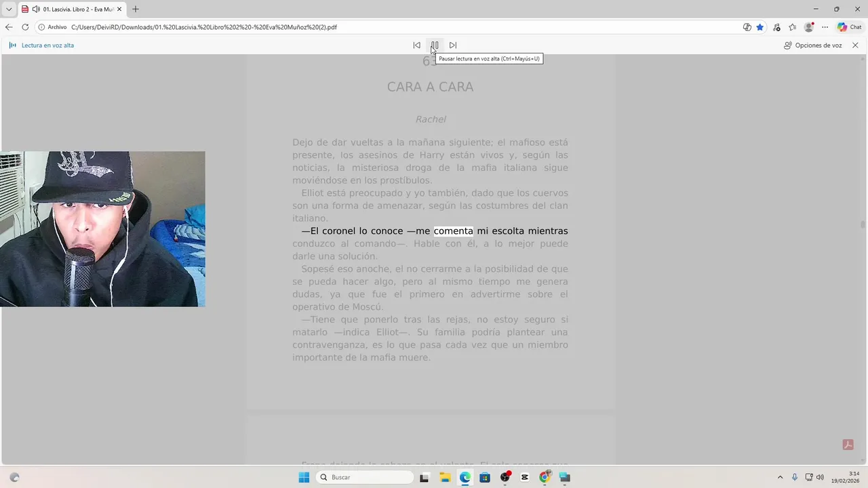Expand hidden system tray icons
Image resolution: width=868 pixels, height=488 pixels.
tap(780, 477)
